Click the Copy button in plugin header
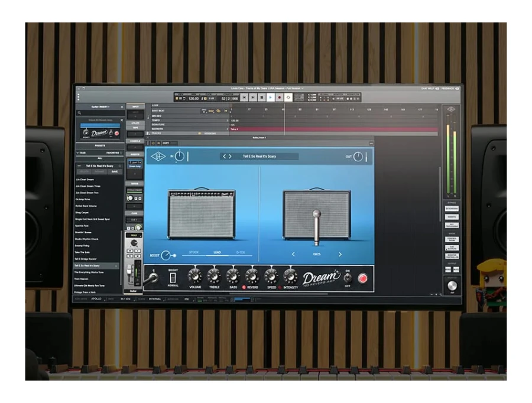532x403 pixels. click(x=166, y=143)
